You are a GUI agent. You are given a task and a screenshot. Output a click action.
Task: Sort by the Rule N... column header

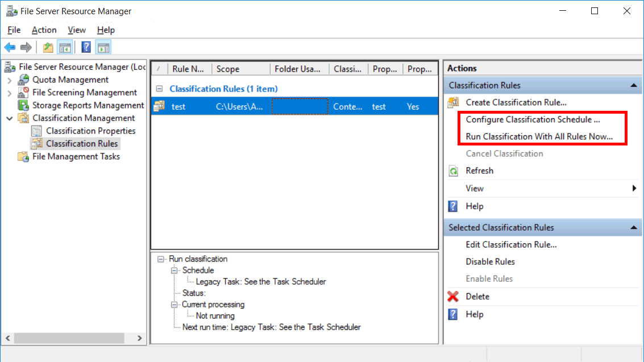pos(189,69)
